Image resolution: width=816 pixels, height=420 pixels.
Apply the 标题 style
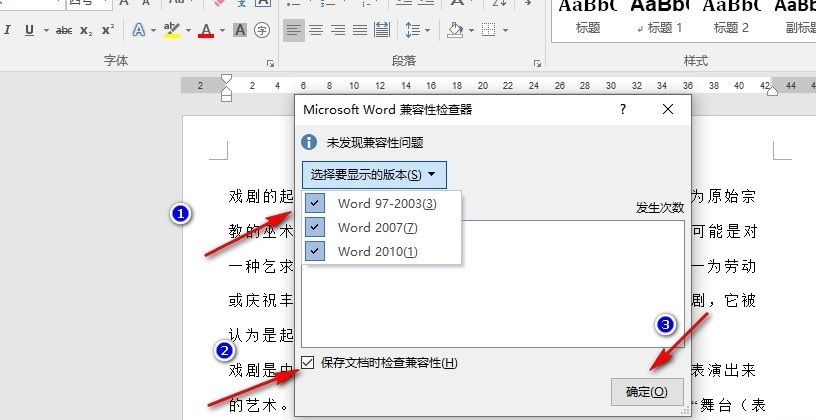[x=588, y=17]
